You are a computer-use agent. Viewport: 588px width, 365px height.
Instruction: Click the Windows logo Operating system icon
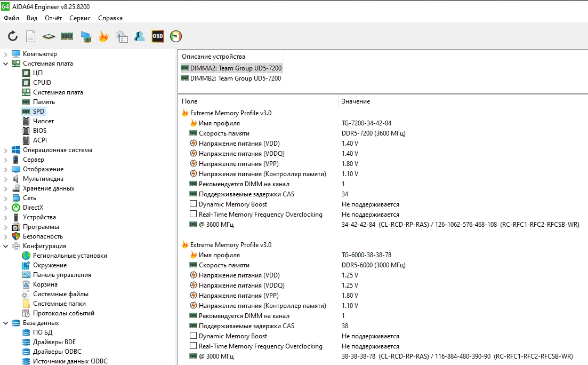pos(16,150)
